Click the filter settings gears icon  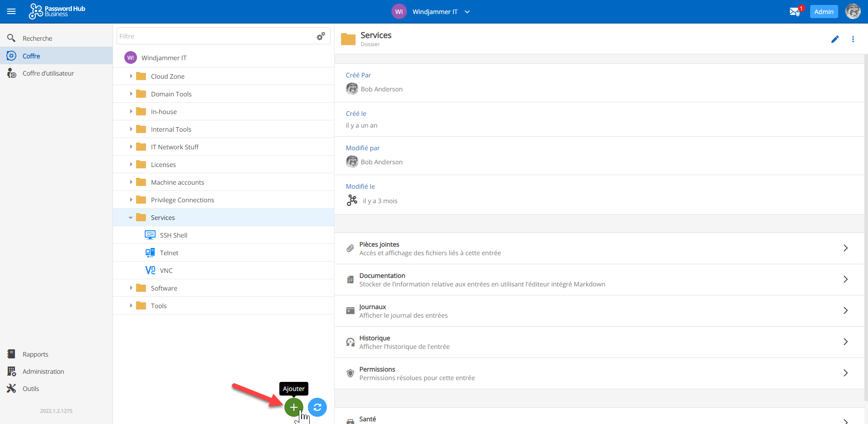coord(321,36)
